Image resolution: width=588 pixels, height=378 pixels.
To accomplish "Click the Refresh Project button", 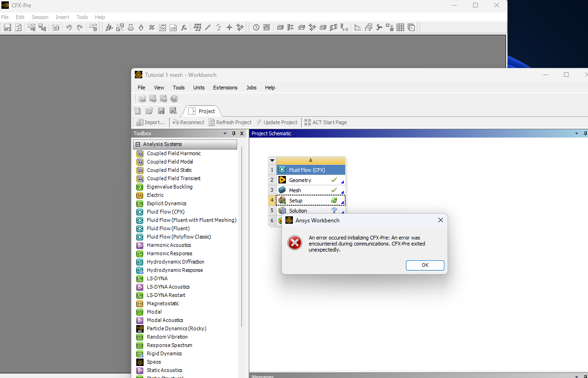I will (x=230, y=122).
